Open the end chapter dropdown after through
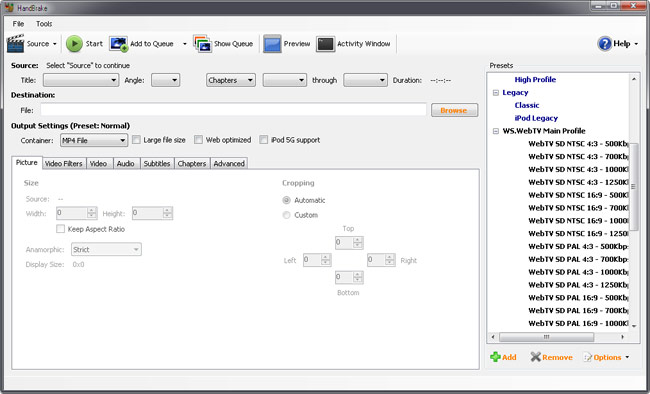The image size is (650, 394). [x=365, y=80]
